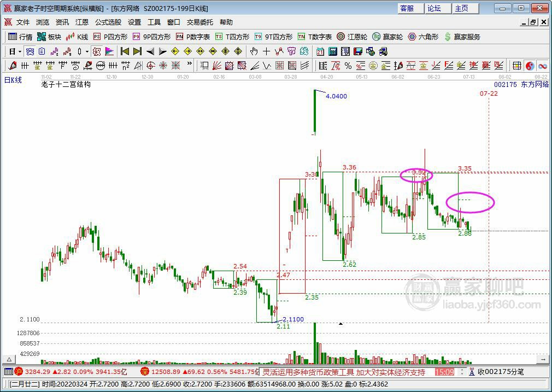Jump to first bar icon

[x=125, y=52]
